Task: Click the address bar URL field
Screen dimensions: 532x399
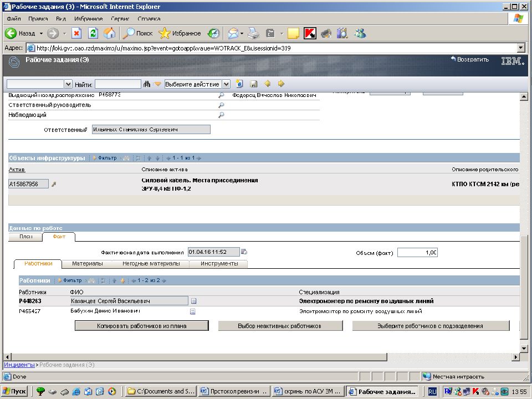Action: click(272, 48)
